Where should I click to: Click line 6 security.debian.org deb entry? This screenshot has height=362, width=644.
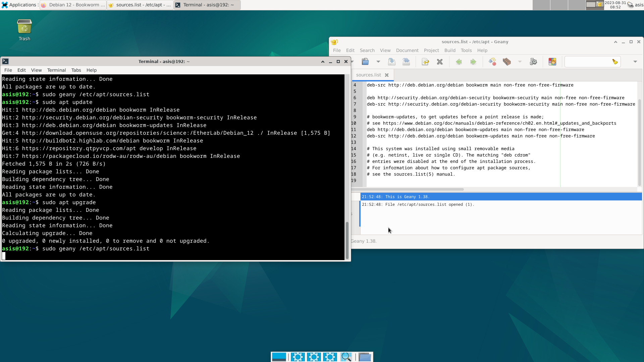coord(495,98)
